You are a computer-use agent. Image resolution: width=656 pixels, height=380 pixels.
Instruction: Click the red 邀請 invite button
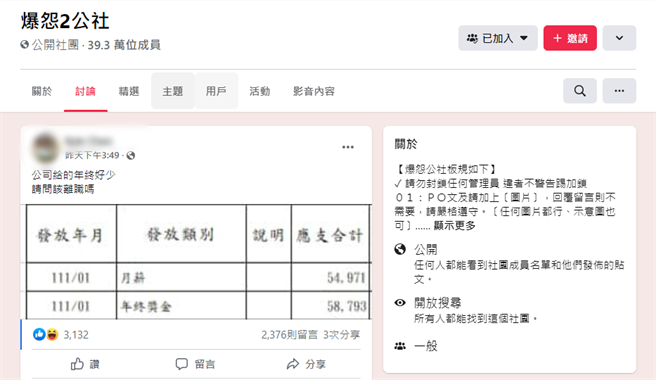570,38
